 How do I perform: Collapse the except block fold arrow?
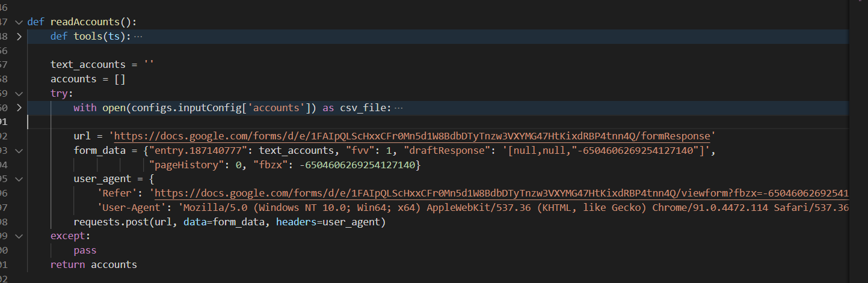tap(19, 236)
